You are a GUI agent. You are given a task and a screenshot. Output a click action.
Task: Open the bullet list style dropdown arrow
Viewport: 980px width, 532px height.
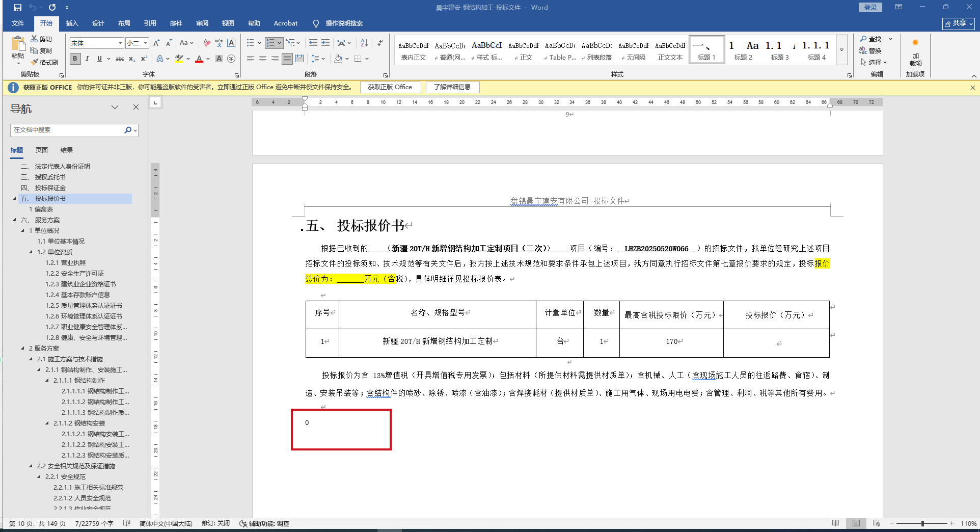click(260, 43)
